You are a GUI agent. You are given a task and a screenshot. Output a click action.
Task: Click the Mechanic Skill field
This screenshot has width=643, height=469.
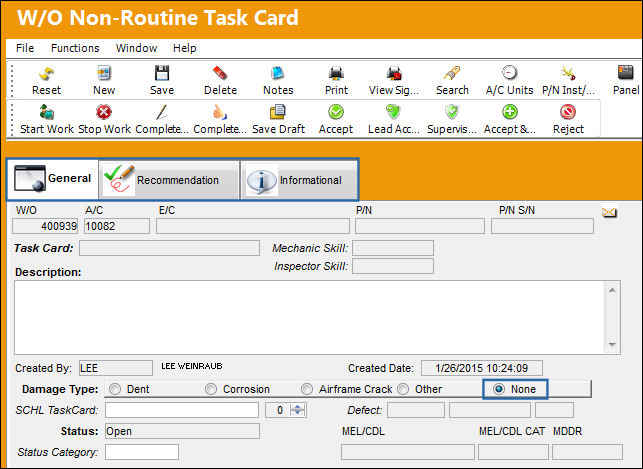pos(393,248)
